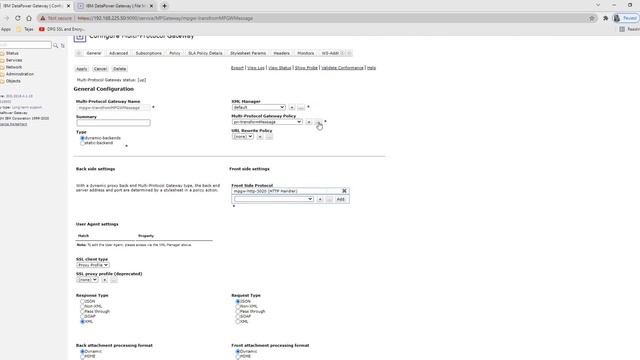Click ellipsis edit button for Multi-Protocol Gateway Policy

click(x=318, y=122)
